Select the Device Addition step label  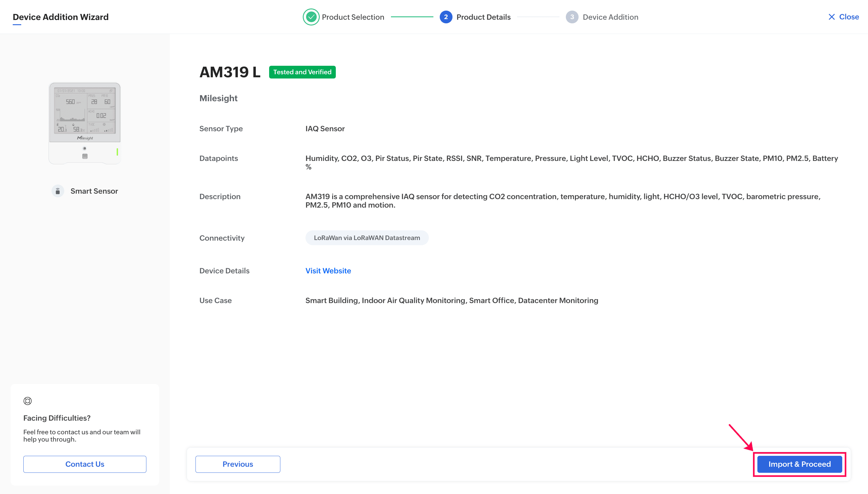click(x=610, y=17)
